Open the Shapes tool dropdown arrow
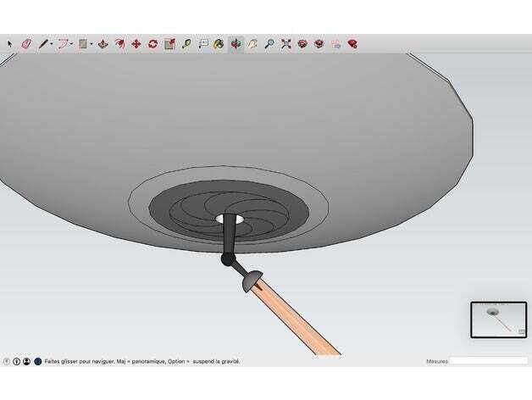Screen dimensions: 532x400 (91, 44)
